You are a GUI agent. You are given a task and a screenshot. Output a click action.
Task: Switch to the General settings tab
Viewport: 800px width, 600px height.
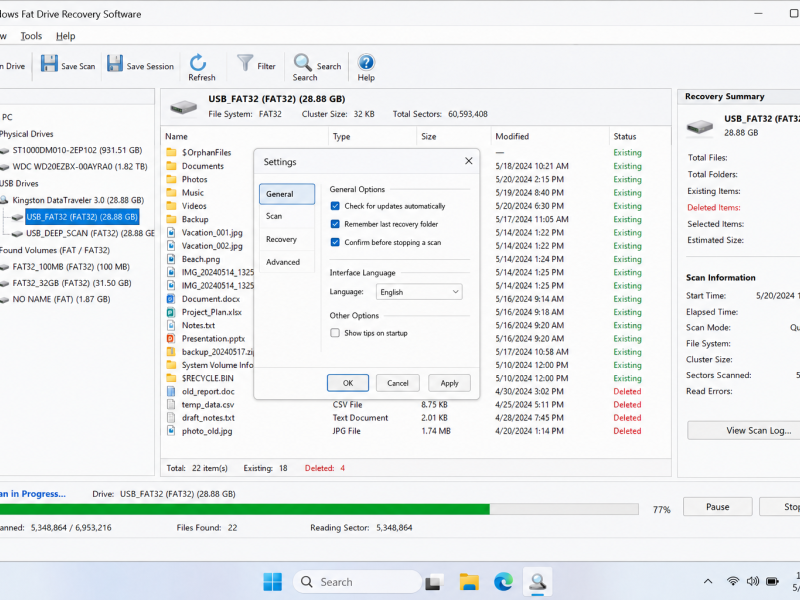(x=287, y=194)
